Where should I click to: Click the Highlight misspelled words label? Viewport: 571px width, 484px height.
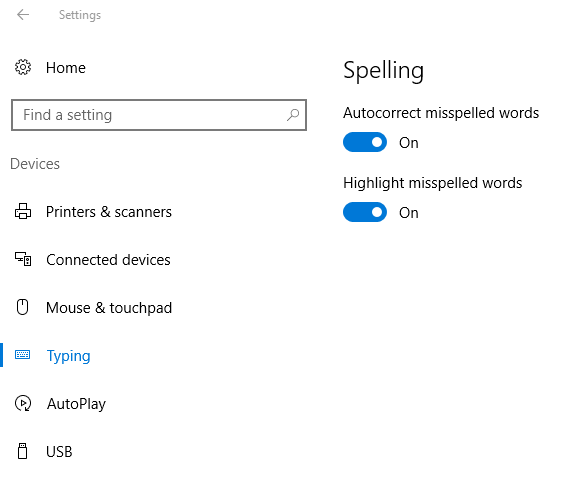coord(433,183)
